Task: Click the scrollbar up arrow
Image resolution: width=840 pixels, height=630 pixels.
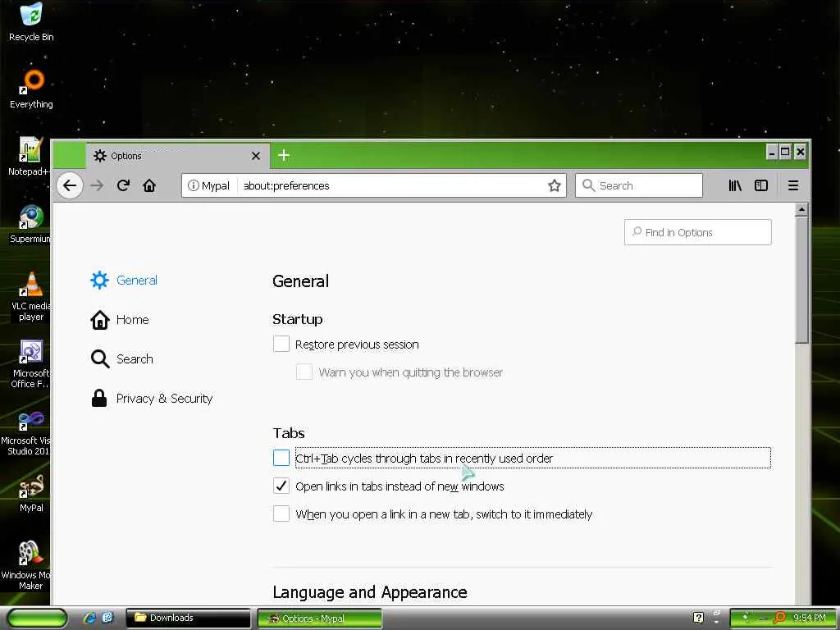Action: 801,209
